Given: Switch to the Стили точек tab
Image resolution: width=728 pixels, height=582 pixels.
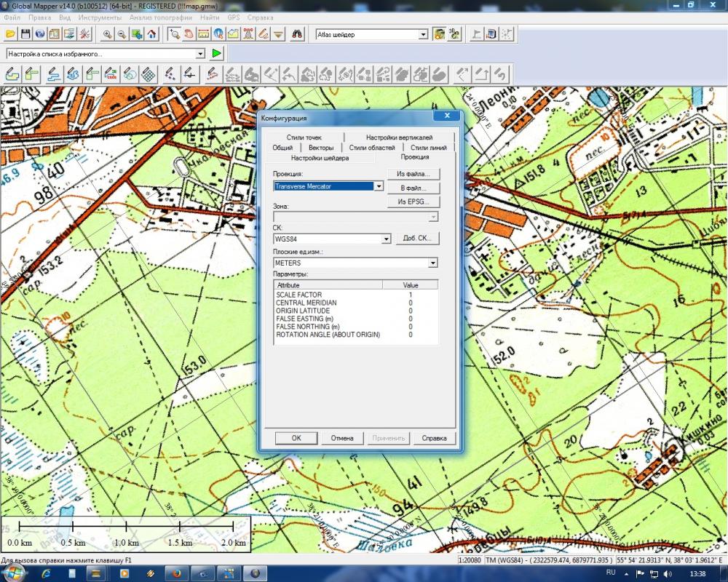Looking at the screenshot, I should coord(304,137).
